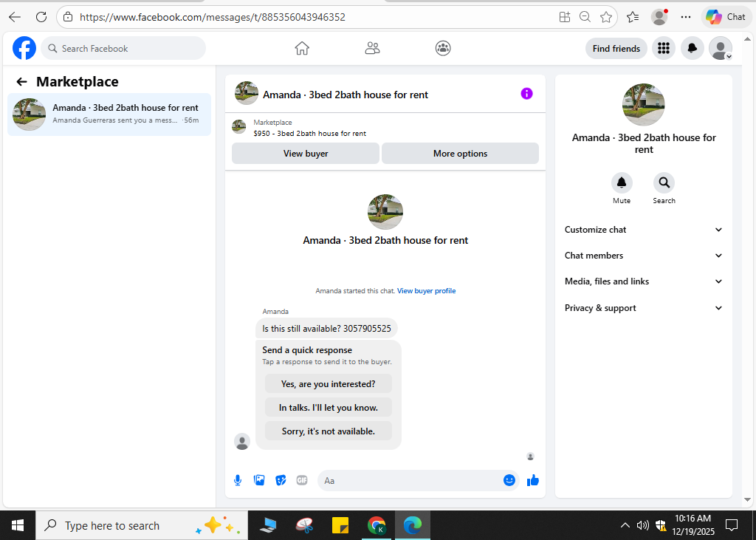The height and width of the screenshot is (540, 756).
Task: Click the Search Facebook input field
Action: [123, 48]
